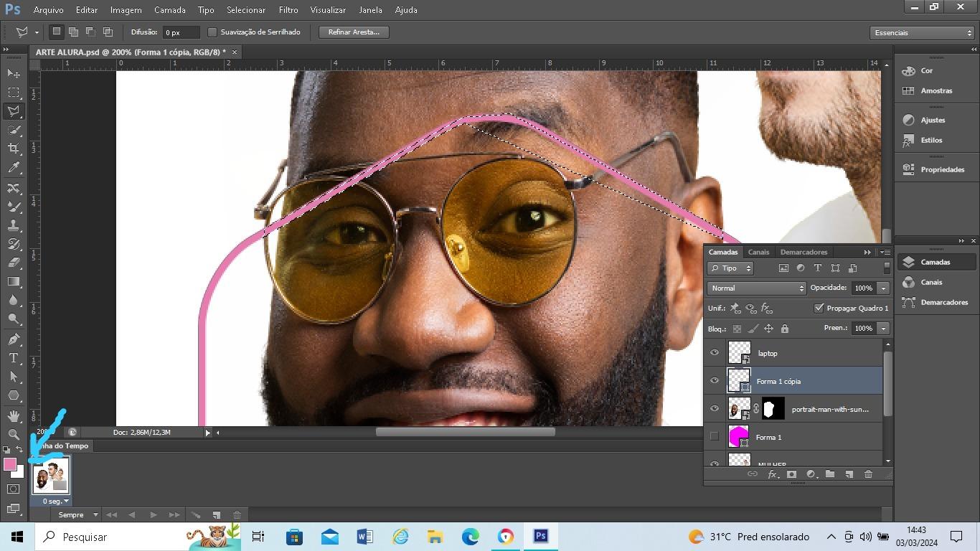Select the Crop tool
Image resolution: width=980 pixels, height=551 pixels.
[x=14, y=149]
